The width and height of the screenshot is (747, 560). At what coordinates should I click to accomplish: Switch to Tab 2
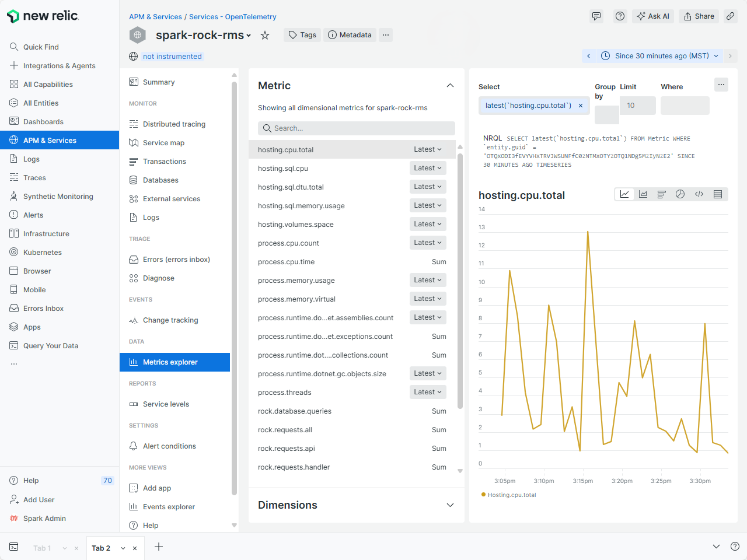point(101,548)
